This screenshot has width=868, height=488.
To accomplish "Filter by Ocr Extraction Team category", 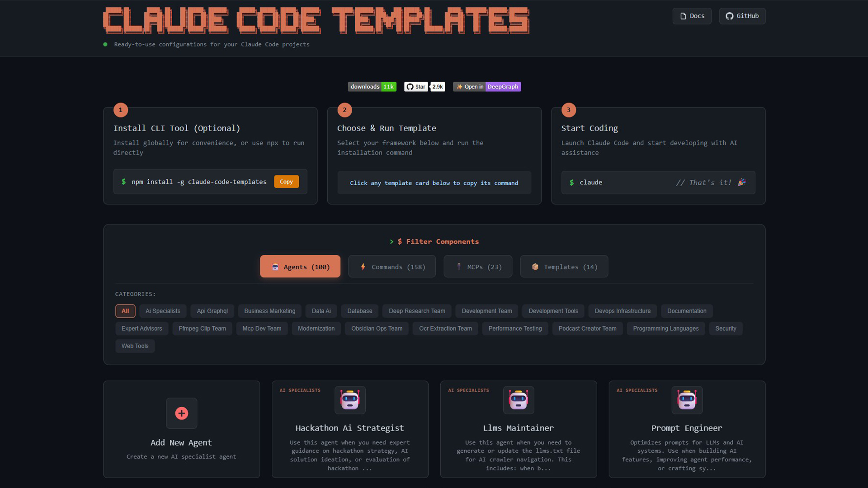I will (445, 328).
